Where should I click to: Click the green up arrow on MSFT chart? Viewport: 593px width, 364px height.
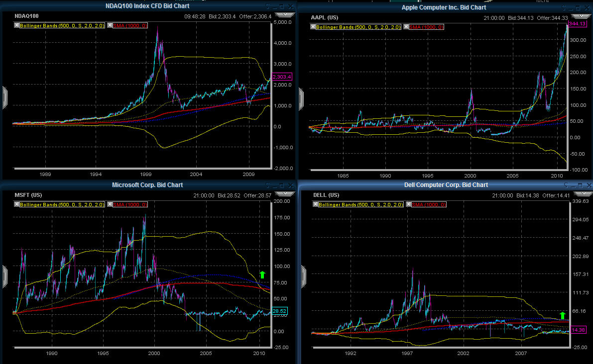(262, 274)
